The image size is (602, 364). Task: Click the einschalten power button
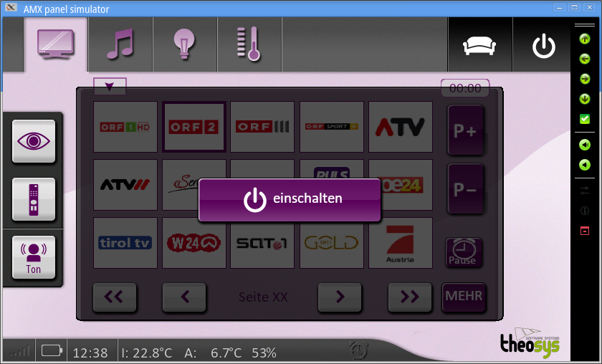pos(290,200)
